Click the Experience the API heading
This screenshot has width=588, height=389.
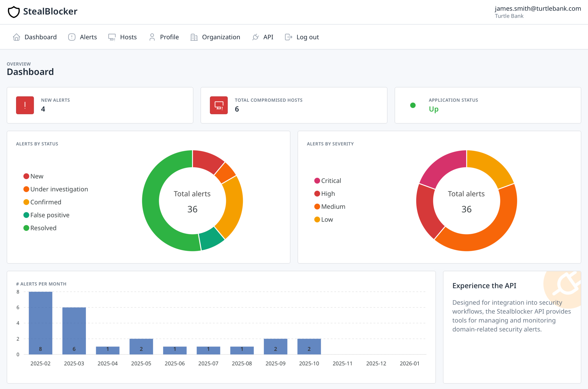pyautogui.click(x=484, y=285)
